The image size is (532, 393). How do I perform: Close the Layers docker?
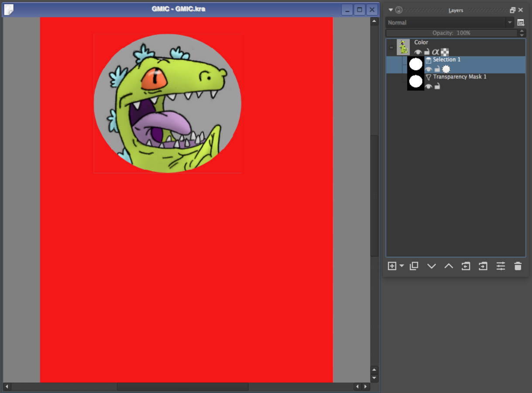coord(521,10)
